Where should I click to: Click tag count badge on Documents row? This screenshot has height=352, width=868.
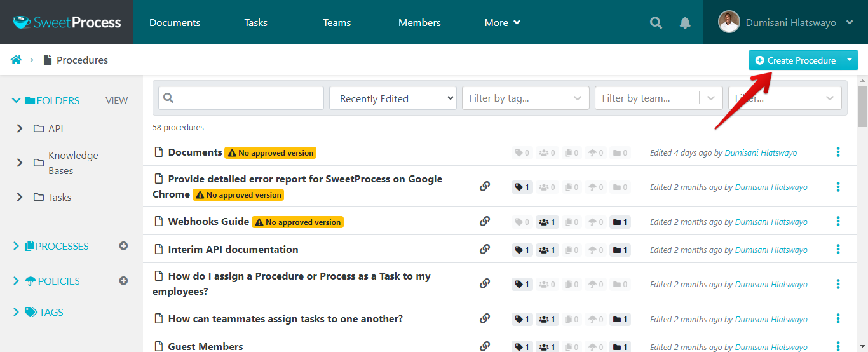[x=522, y=153]
